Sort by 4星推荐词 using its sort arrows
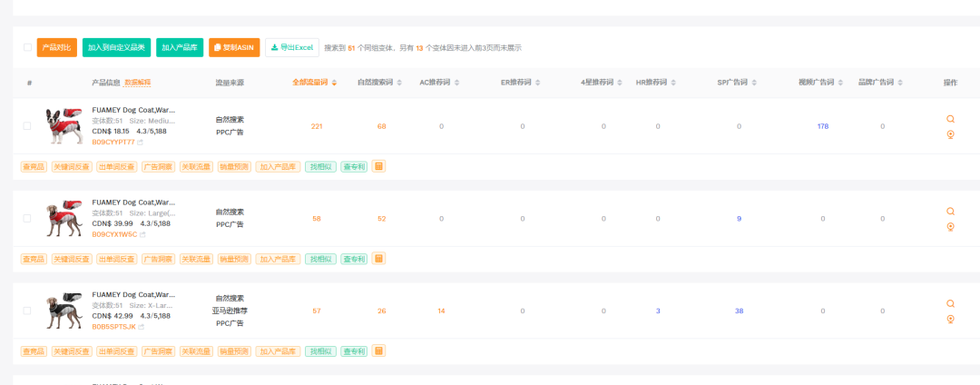980x385 pixels. tap(620, 83)
